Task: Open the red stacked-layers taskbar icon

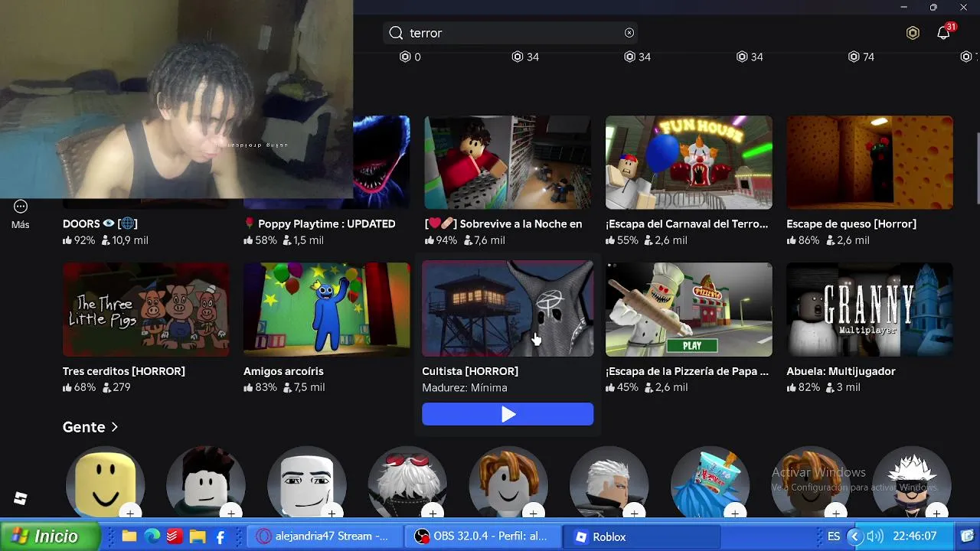Action: click(175, 536)
